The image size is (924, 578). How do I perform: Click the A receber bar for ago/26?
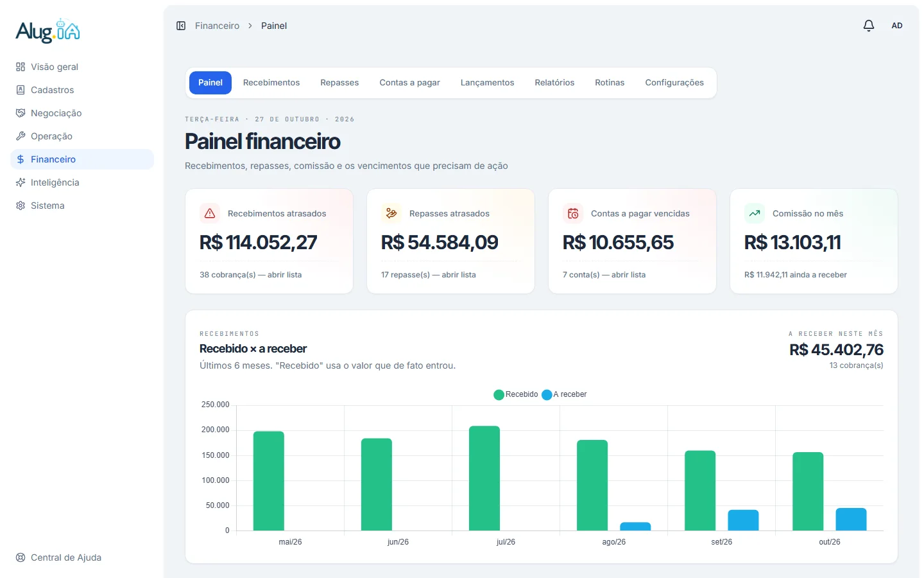[635, 527]
